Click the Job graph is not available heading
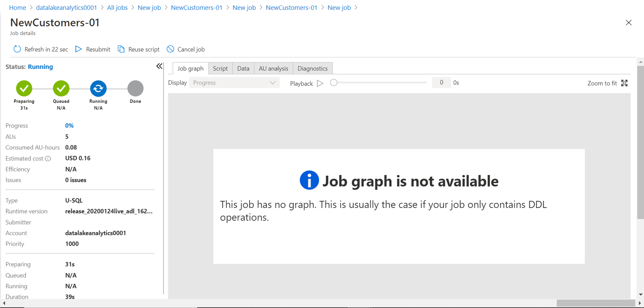 [x=411, y=181]
